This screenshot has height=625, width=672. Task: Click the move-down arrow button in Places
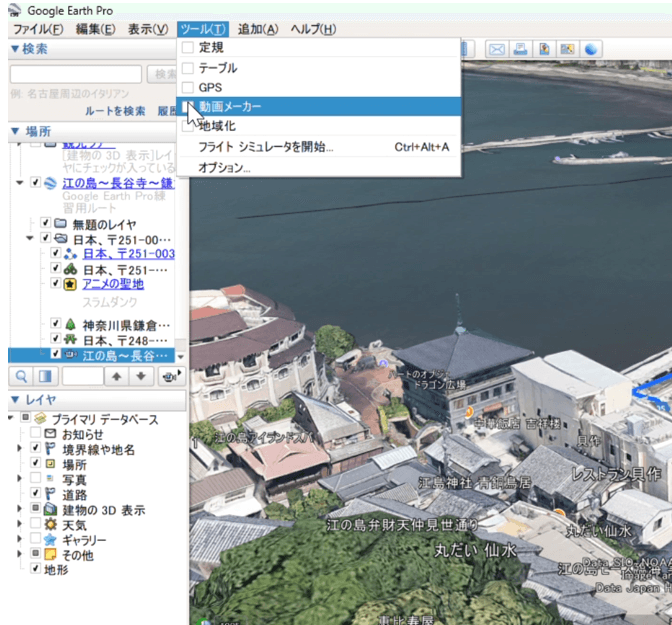tap(141, 376)
